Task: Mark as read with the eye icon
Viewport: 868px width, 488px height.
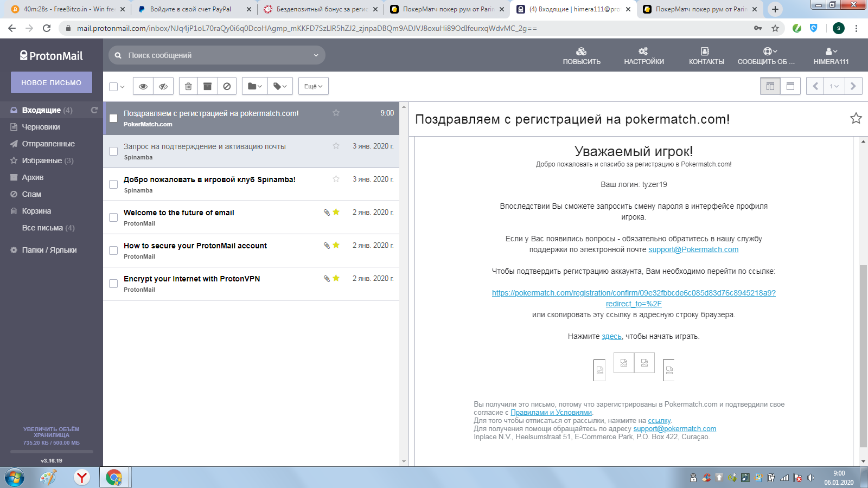Action: click(143, 86)
